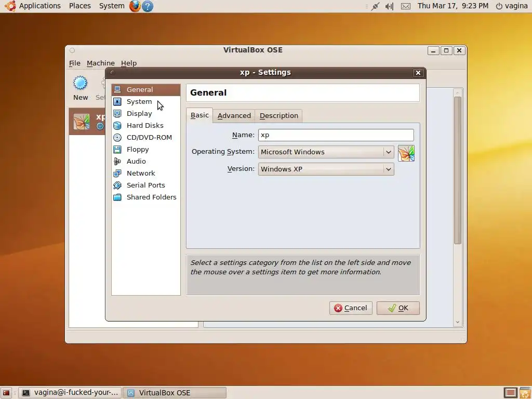Select the System text label

(139, 101)
